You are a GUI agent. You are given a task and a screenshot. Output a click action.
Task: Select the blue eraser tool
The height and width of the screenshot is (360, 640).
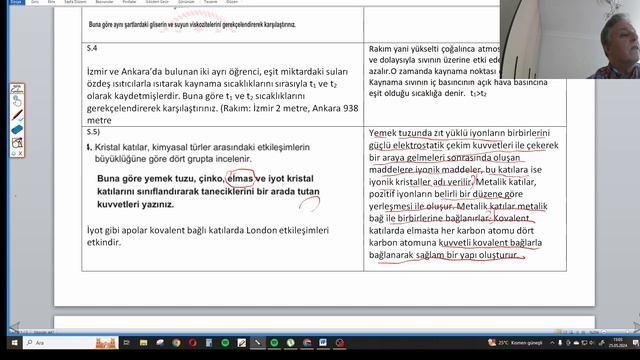pos(17,130)
